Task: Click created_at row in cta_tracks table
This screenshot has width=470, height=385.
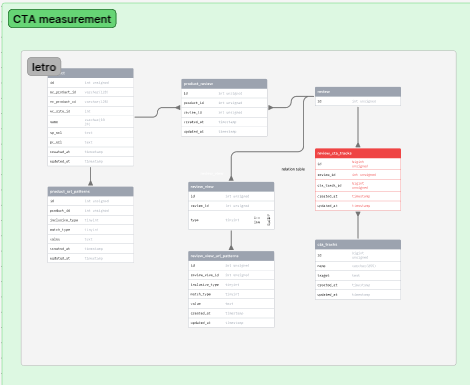Action: point(358,285)
